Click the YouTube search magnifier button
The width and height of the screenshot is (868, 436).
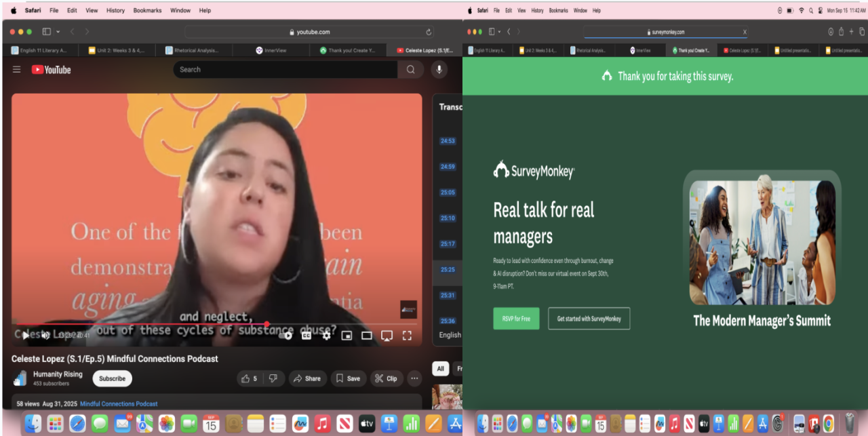pos(411,69)
